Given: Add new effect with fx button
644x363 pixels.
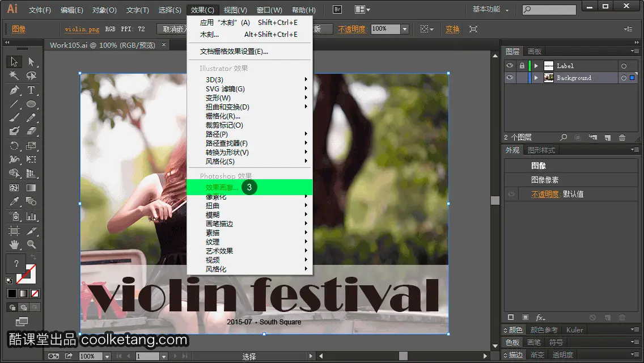Looking at the screenshot, I should [x=540, y=318].
